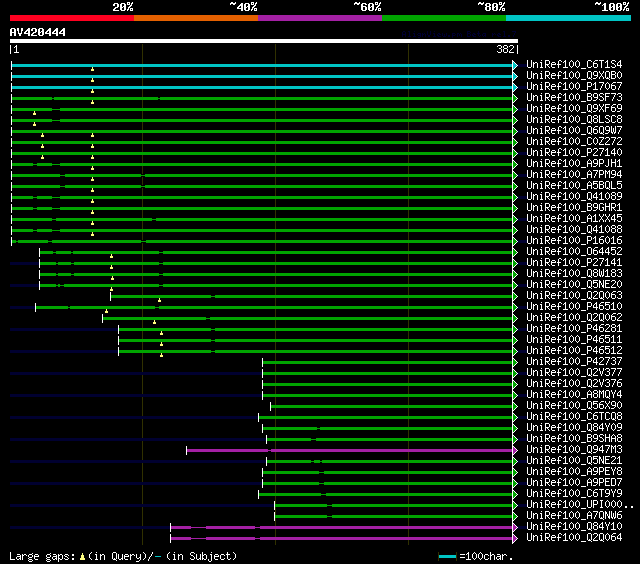This screenshot has height=564, width=640.
Task: Select the UniRef100_A8MQY4 label
Action: coord(574,395)
